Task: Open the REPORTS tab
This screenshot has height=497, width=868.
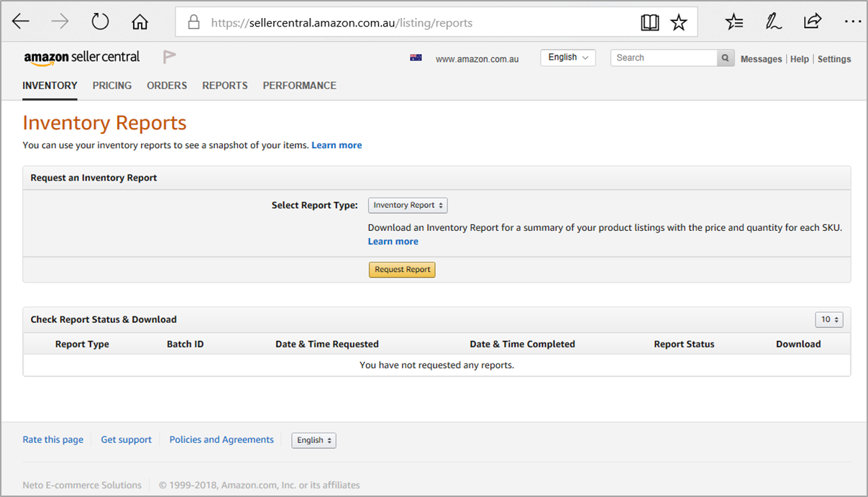Action: [x=225, y=86]
